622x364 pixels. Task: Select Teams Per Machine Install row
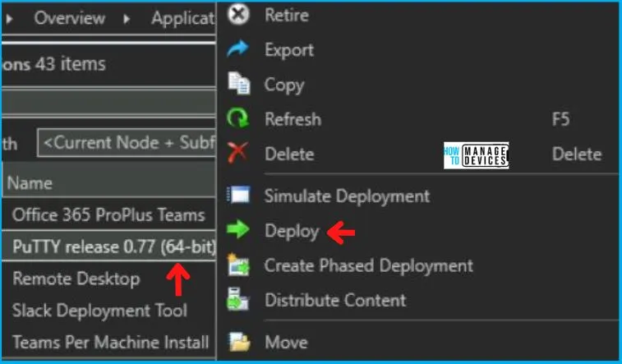108,342
